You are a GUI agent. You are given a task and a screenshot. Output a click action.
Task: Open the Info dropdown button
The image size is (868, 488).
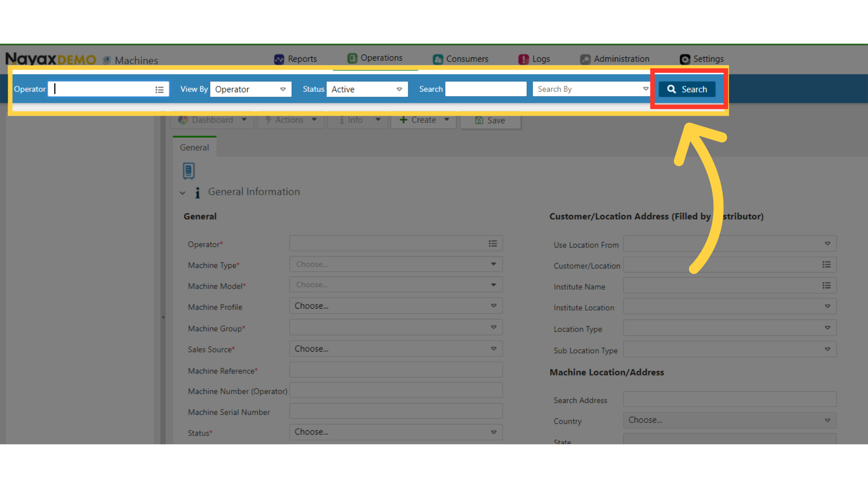358,120
